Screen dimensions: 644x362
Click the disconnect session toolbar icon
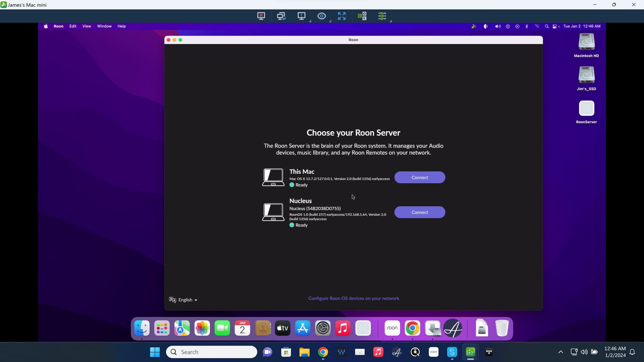[x=261, y=16]
